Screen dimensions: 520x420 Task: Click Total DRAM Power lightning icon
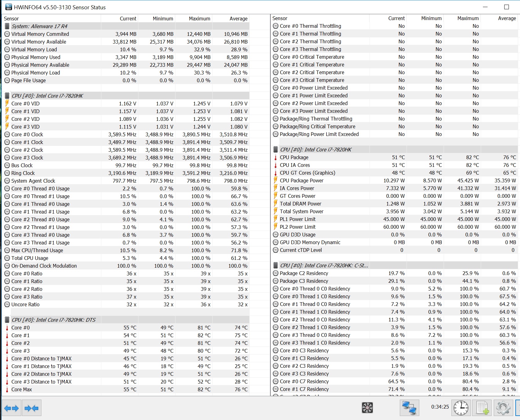[276, 203]
